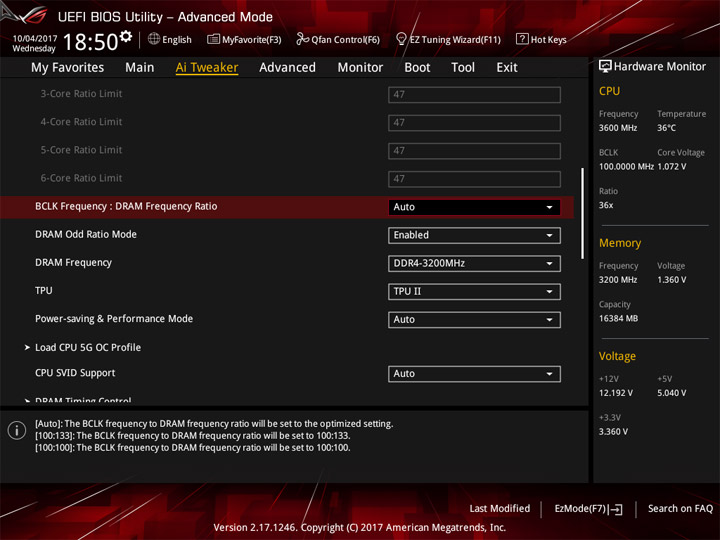The width and height of the screenshot is (720, 540).
Task: Click the settings list scrollbar
Action: 583,213
